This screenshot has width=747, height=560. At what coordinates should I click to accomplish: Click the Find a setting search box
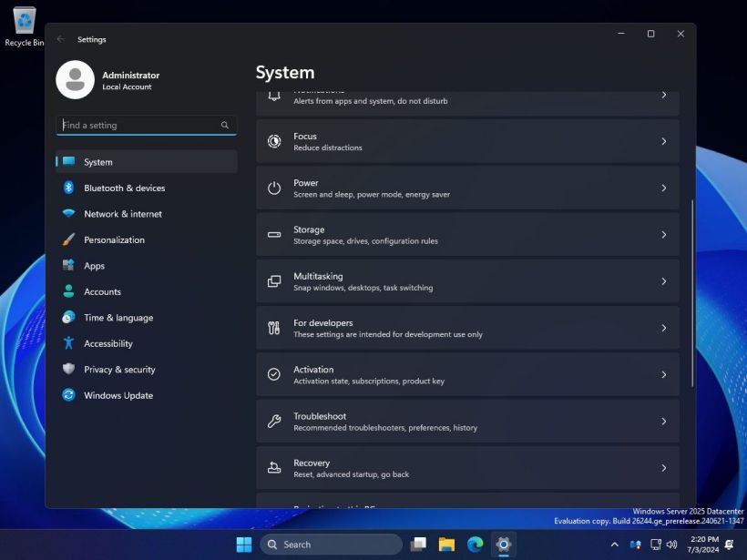tap(137, 126)
